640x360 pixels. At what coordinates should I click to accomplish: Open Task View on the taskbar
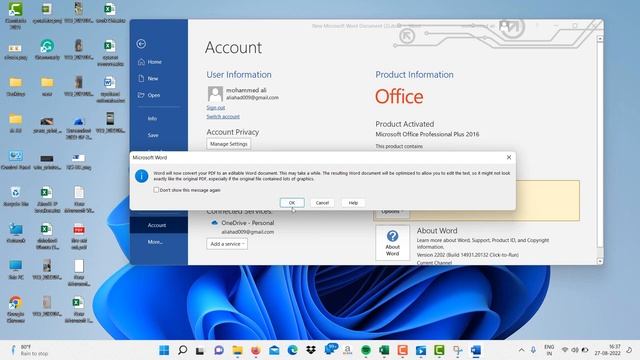(x=200, y=350)
